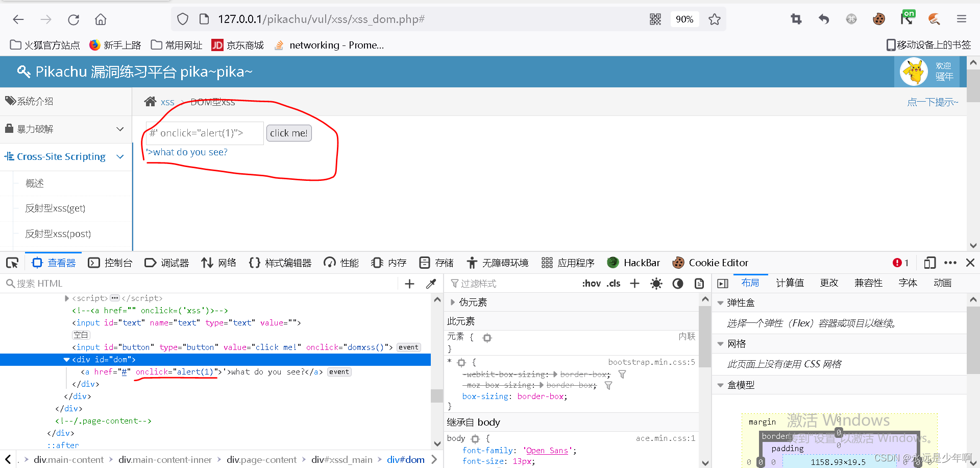Viewport: 980px width, 468px height.
Task: Click the Pikachu avatar image
Action: (913, 72)
